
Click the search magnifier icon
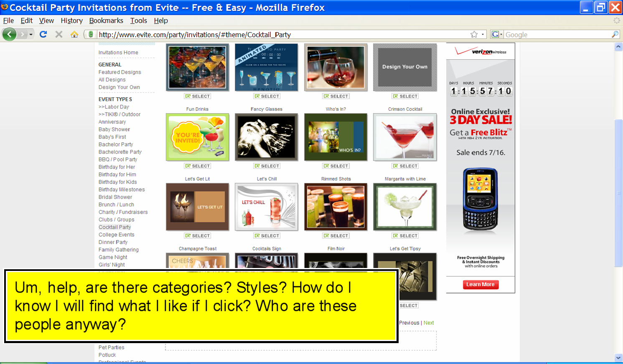click(615, 34)
